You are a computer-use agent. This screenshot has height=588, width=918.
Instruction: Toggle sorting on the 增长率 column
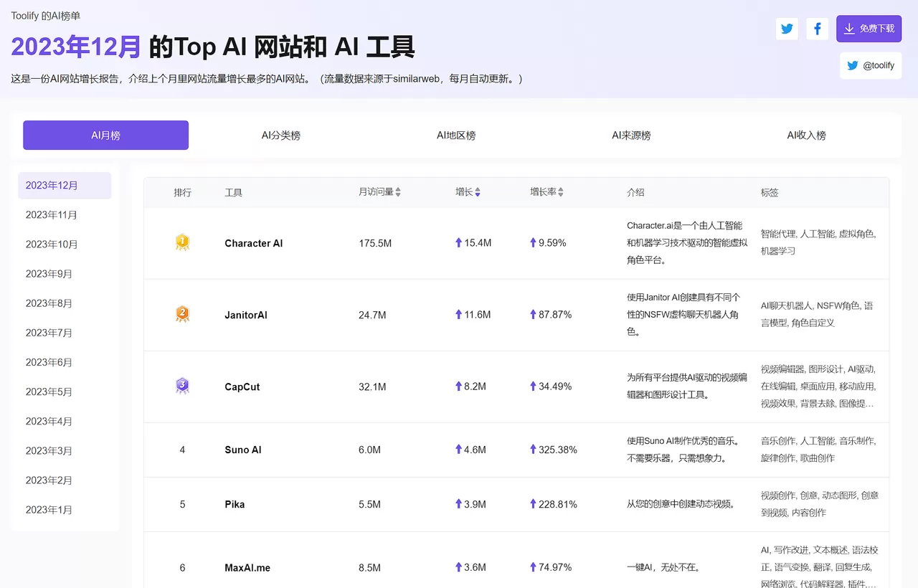click(563, 191)
